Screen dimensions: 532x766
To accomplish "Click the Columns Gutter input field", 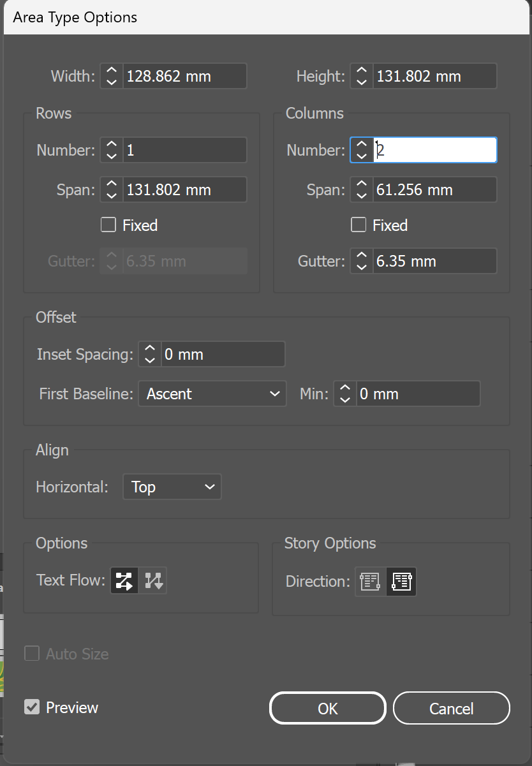I will pos(434,261).
